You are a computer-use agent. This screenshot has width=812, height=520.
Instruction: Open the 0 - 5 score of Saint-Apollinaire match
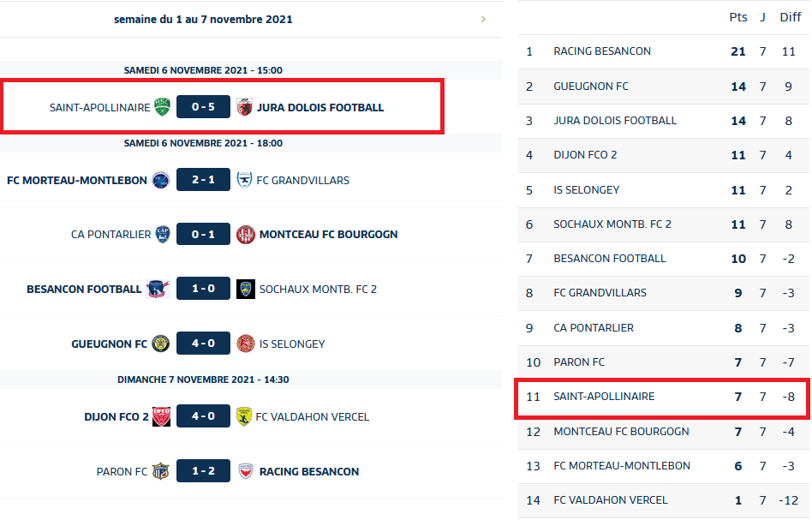coord(203,107)
